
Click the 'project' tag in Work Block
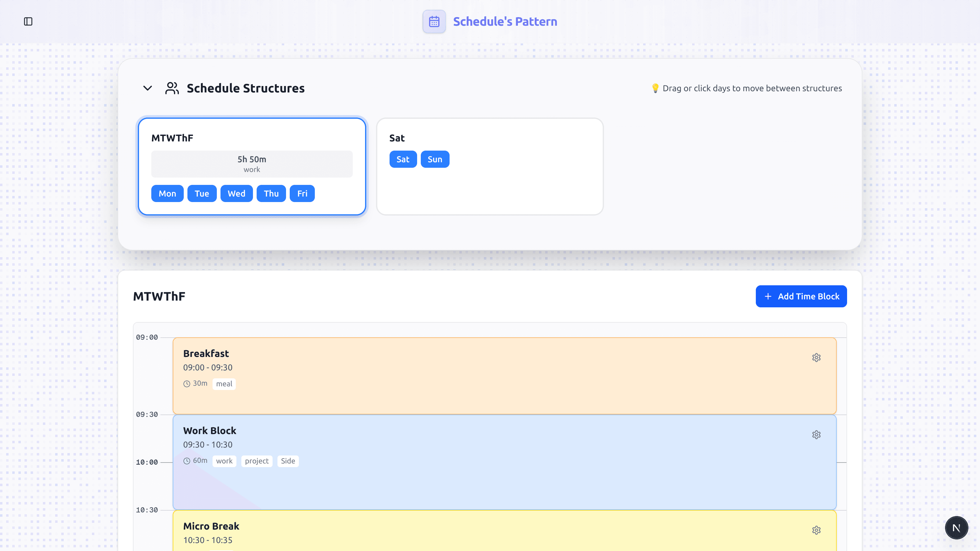(256, 461)
